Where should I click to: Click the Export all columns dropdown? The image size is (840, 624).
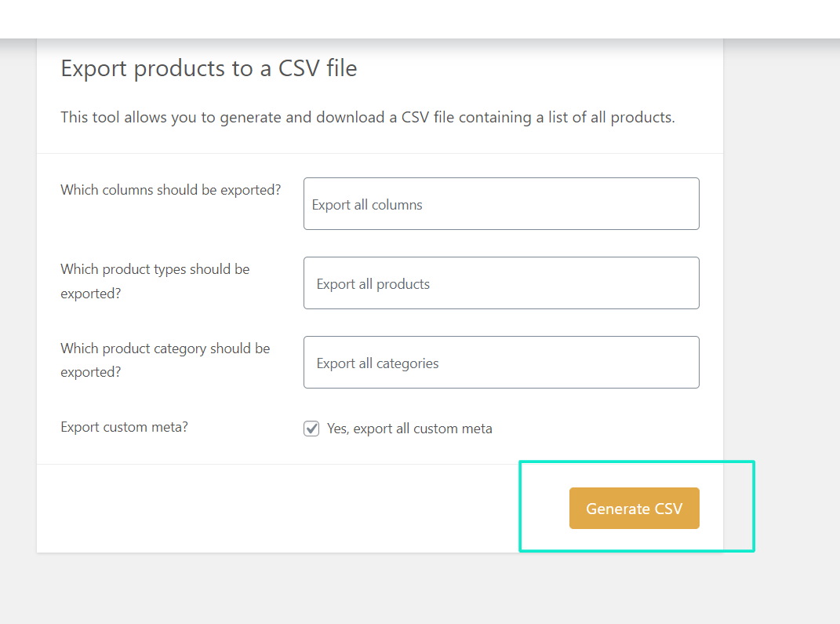pyautogui.click(x=501, y=203)
